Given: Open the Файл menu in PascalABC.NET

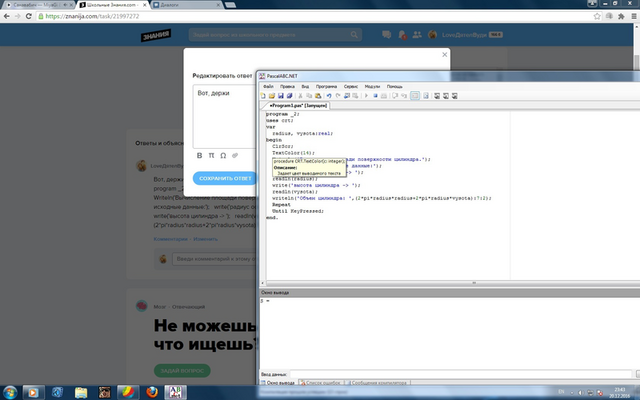Looking at the screenshot, I should (268, 87).
